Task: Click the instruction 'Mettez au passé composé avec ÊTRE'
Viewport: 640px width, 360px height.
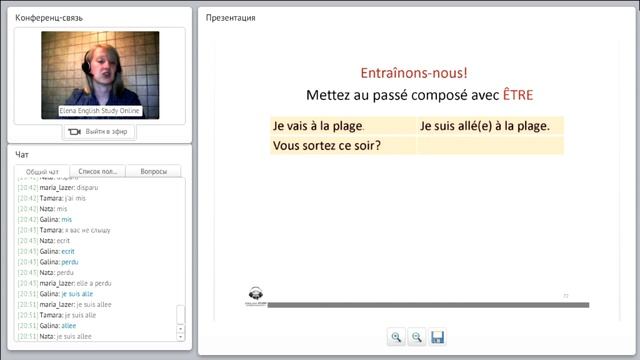Action: (420, 95)
